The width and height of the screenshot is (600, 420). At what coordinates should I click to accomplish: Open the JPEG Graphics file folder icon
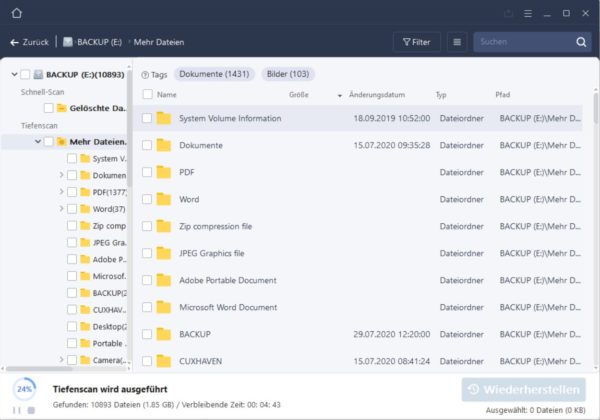pyautogui.click(x=164, y=253)
